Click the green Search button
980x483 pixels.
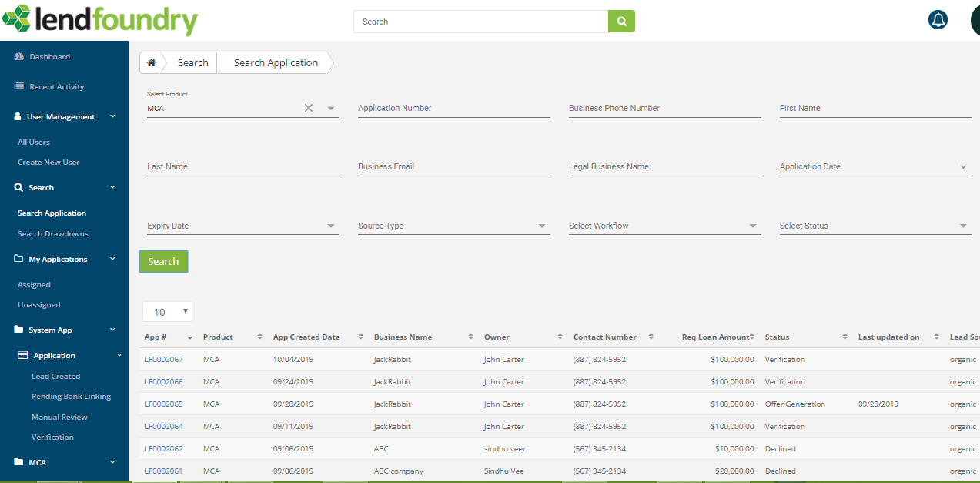click(163, 261)
